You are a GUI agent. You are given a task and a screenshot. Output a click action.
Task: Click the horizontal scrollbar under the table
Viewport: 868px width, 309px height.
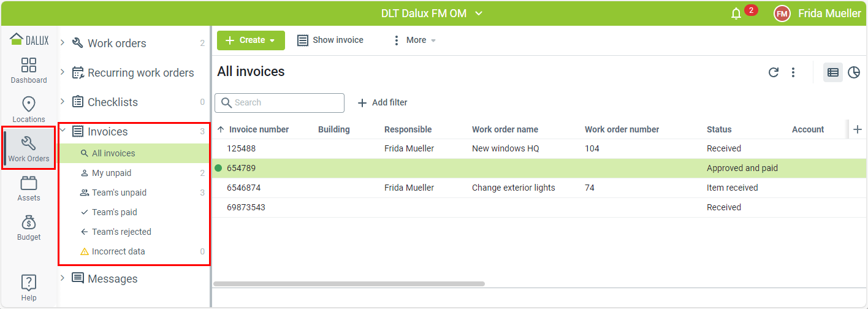(x=349, y=284)
